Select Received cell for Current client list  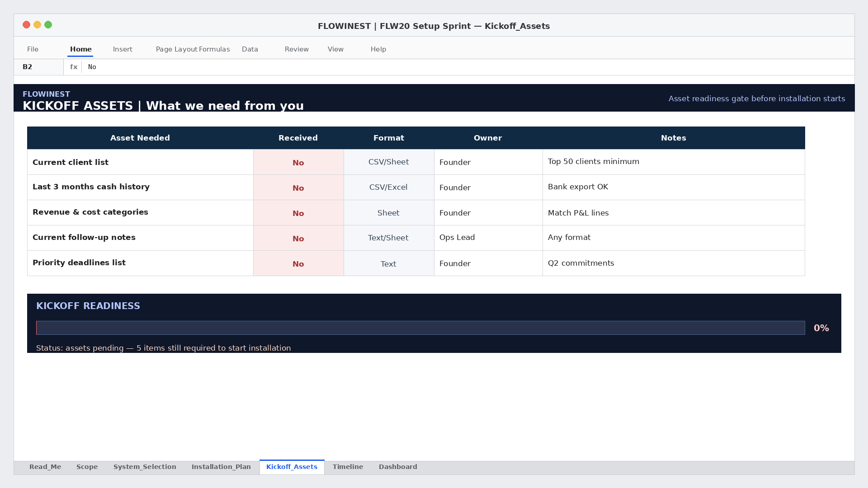[x=298, y=162]
